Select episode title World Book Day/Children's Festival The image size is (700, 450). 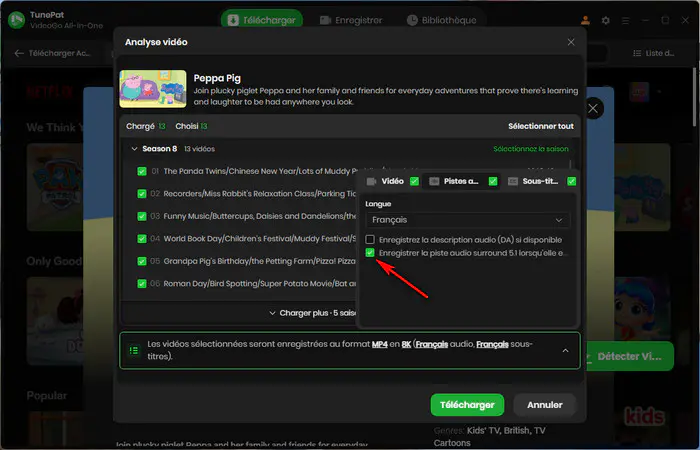(260, 239)
